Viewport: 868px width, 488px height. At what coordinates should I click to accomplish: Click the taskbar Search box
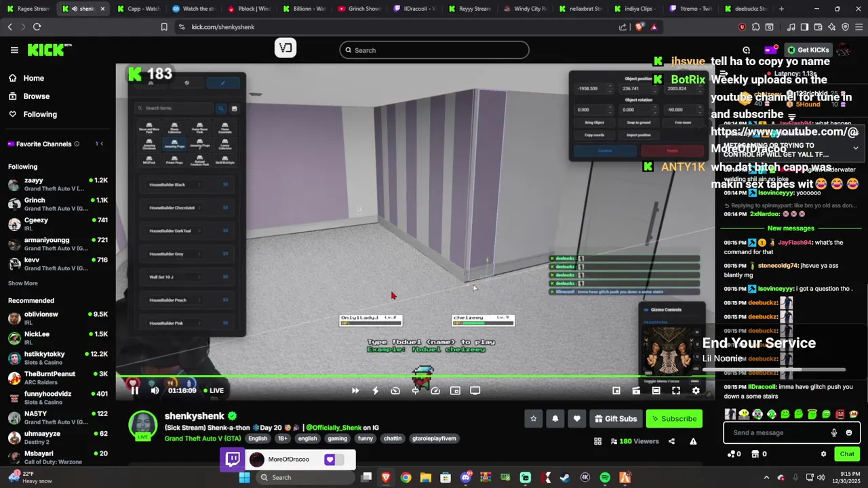point(304,477)
